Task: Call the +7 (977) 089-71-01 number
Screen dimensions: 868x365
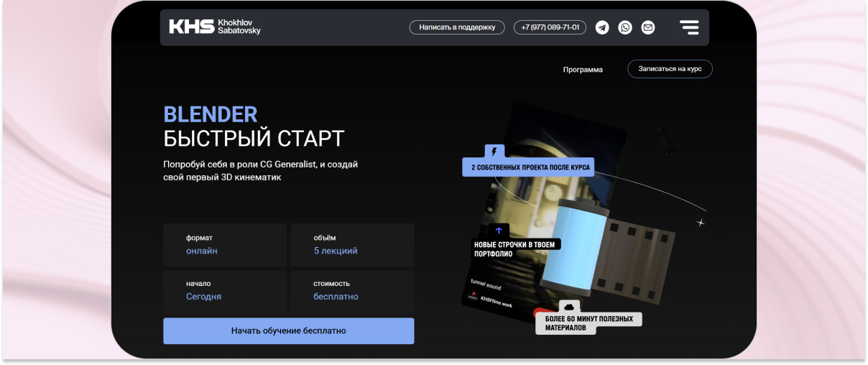Action: point(550,27)
